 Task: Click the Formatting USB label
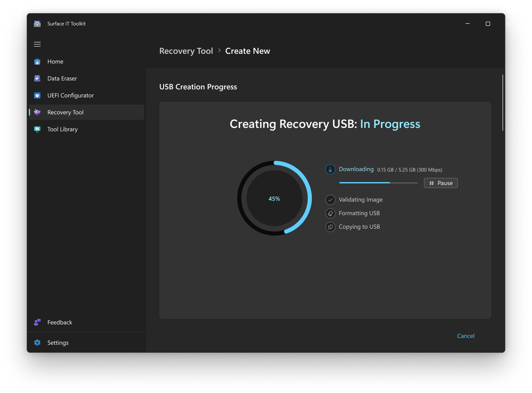pyautogui.click(x=359, y=213)
